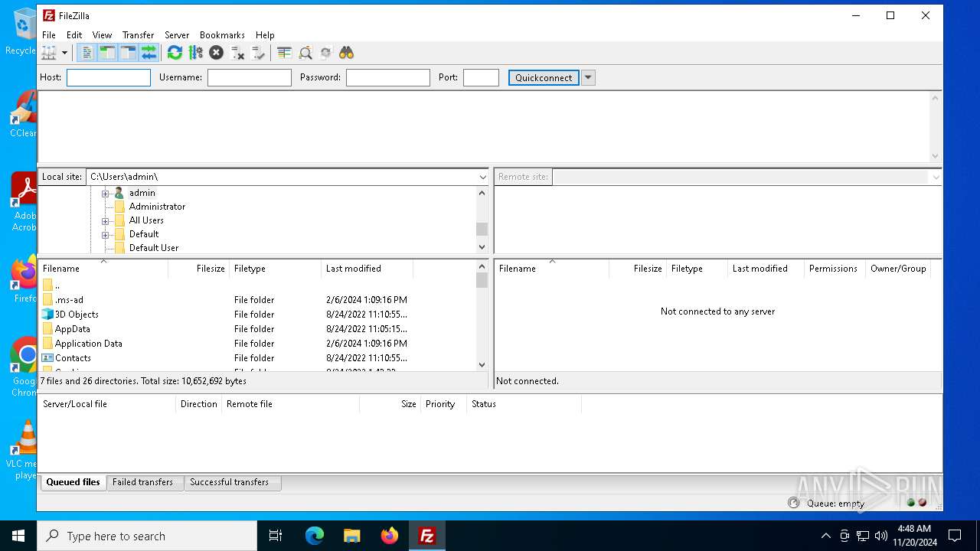Click the Quickconnect button

(x=544, y=77)
